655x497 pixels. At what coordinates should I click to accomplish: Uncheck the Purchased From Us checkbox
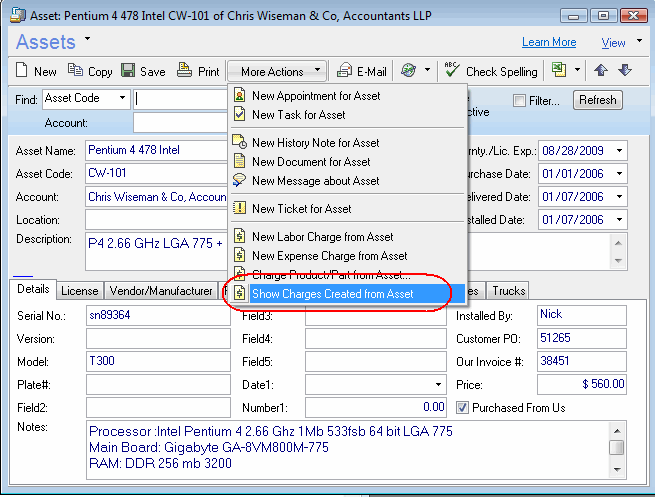click(462, 407)
